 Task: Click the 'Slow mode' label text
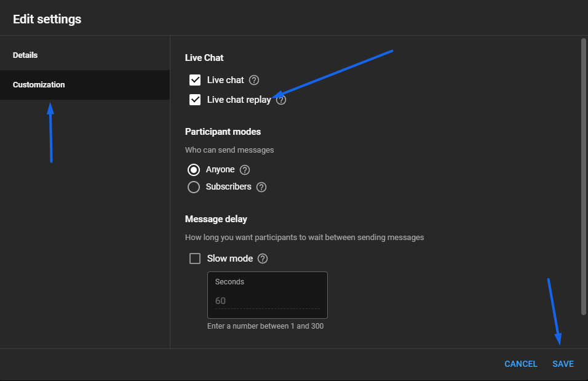[230, 259]
